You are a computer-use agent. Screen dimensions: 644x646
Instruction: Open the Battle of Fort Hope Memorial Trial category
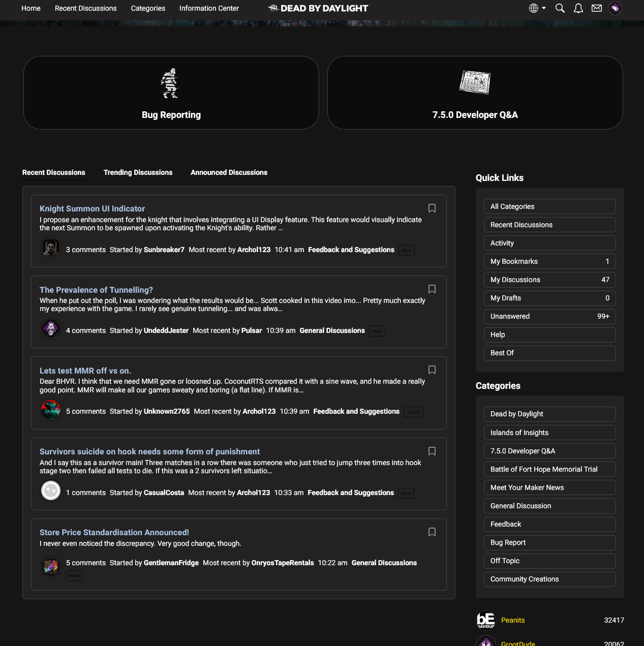tap(550, 469)
